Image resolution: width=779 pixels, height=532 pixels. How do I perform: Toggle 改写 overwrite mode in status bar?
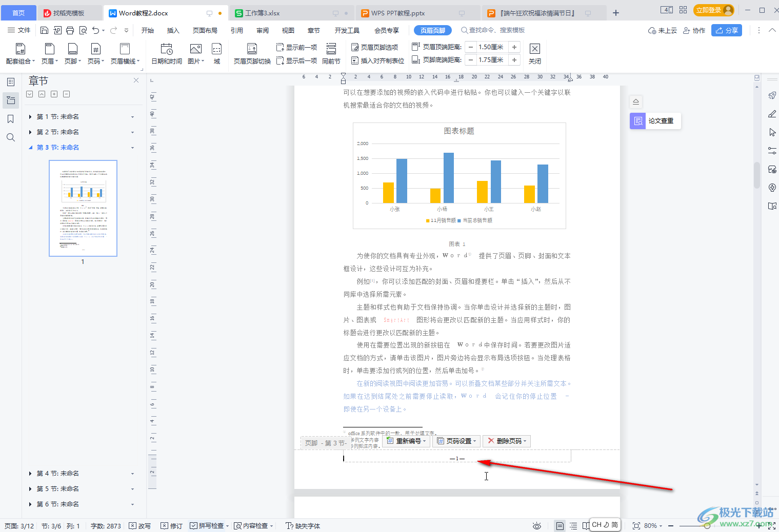pyautogui.click(x=139, y=526)
